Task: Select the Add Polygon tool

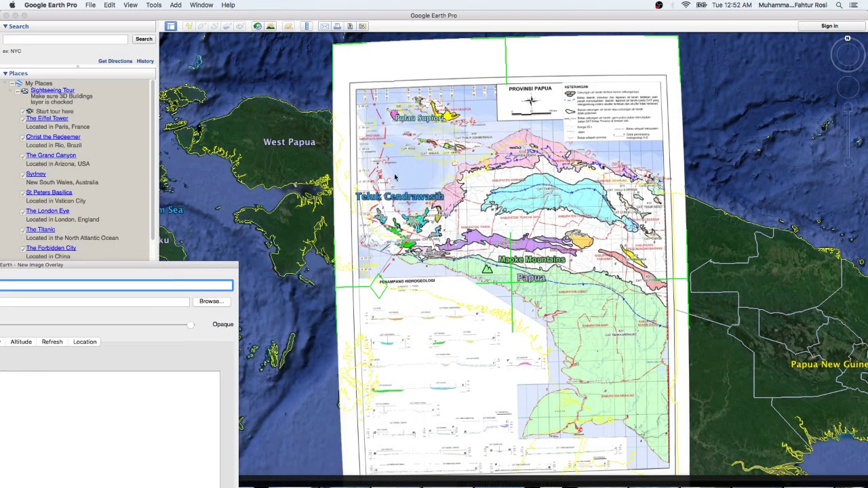Action: tap(201, 26)
